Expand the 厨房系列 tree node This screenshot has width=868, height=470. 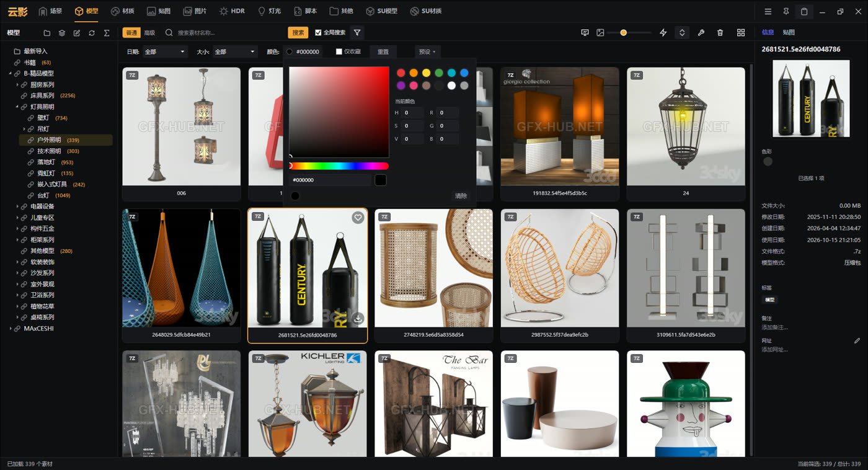17,85
